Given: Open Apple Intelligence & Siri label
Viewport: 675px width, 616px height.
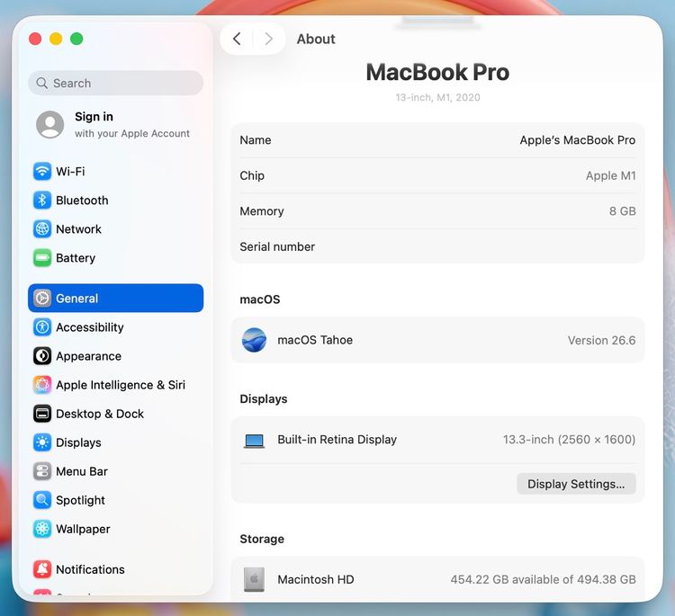Looking at the screenshot, I should (x=120, y=385).
